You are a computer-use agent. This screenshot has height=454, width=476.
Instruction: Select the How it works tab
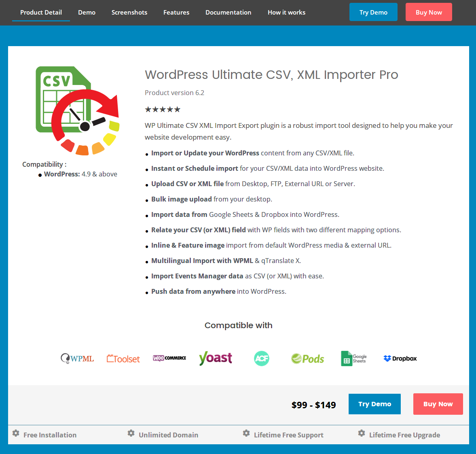click(286, 13)
